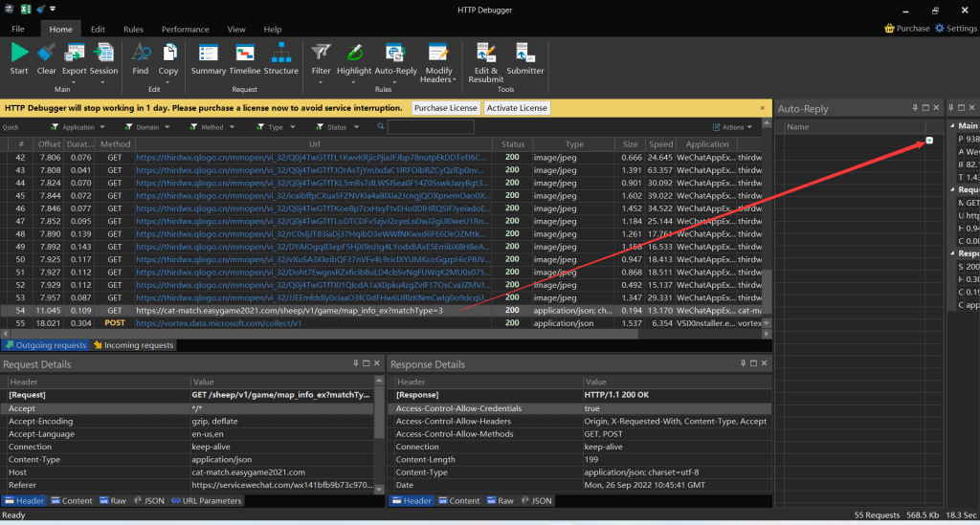This screenshot has width=980, height=525.
Task: Pin the Auto-Reply panel
Action: (x=915, y=108)
